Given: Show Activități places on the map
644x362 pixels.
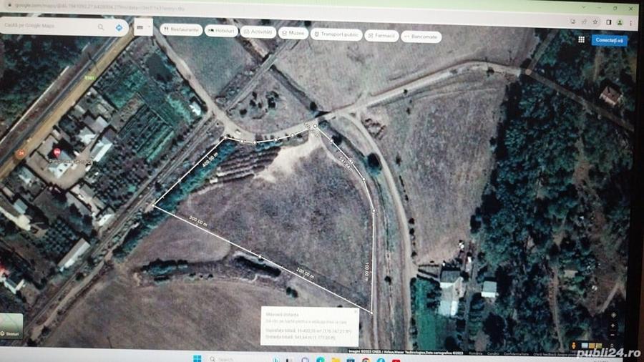Looking at the screenshot, I should 258,32.
